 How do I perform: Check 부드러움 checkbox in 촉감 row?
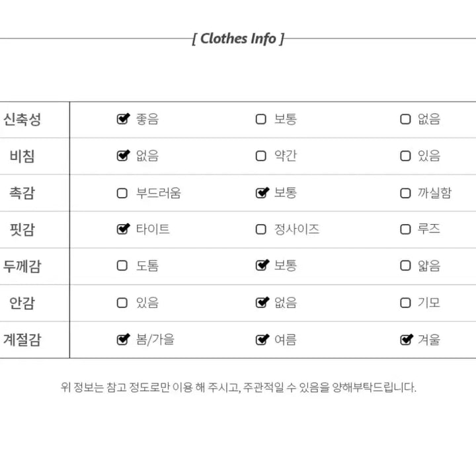(122, 193)
